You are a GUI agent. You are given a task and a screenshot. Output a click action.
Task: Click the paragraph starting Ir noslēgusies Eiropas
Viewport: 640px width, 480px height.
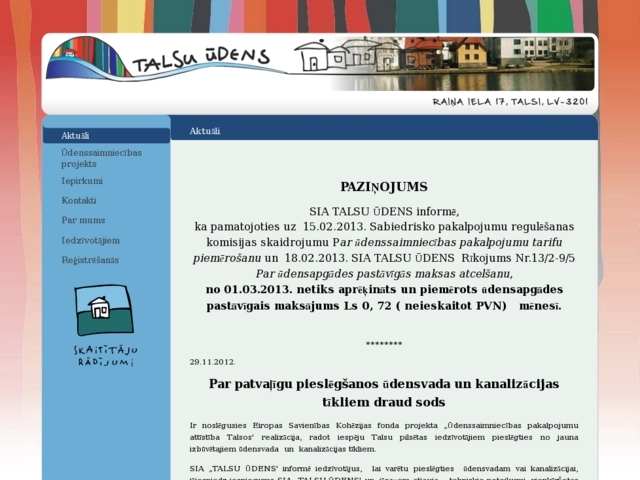(384, 437)
